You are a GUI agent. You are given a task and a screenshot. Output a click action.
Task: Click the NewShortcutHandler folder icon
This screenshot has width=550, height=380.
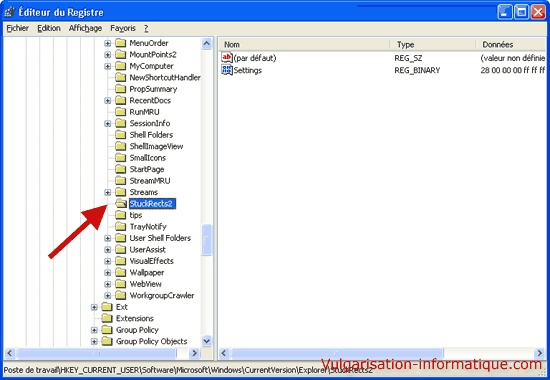[x=121, y=77]
